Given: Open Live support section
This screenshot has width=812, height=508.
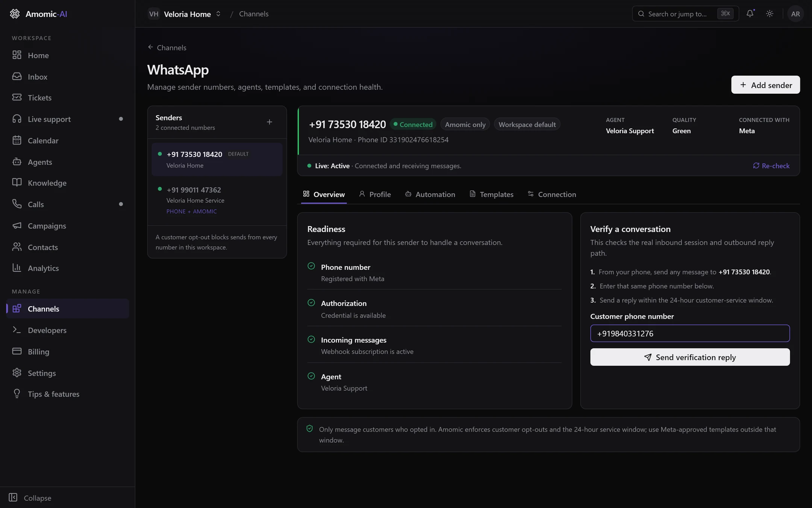Looking at the screenshot, I should tap(67, 119).
